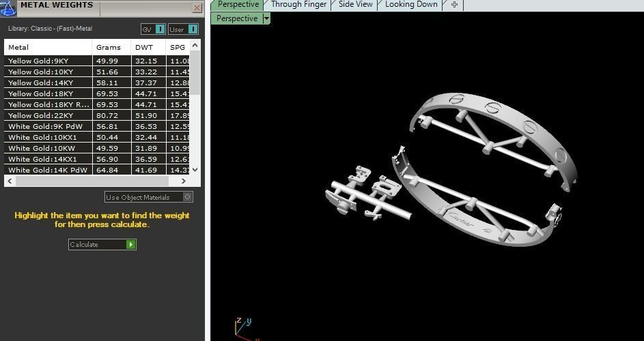This screenshot has height=341, width=644.
Task: Click the table's scroll up arrow
Action: click(195, 45)
